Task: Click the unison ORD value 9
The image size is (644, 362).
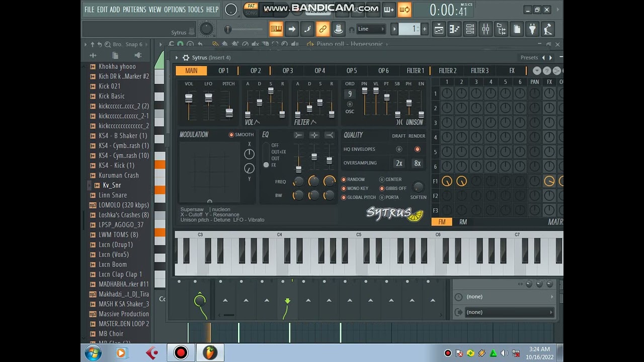Action: [350, 94]
